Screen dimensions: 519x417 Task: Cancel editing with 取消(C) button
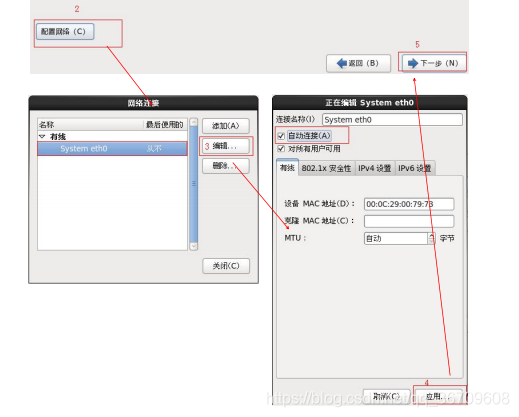coord(386,396)
